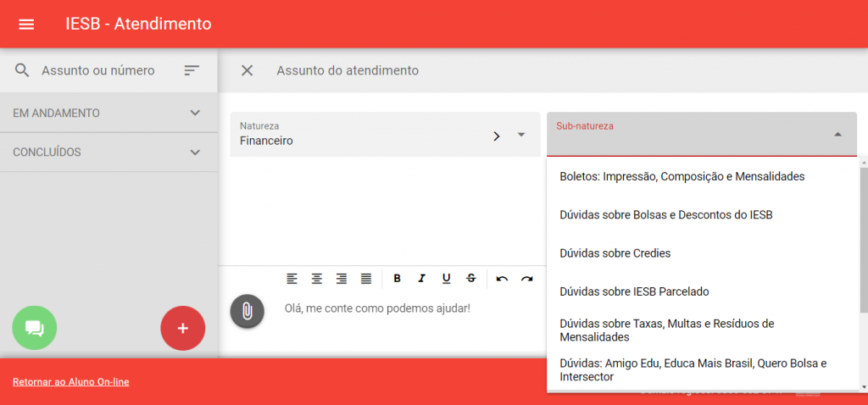Click the green chat bubble button
This screenshot has height=405, width=868.
tap(35, 328)
